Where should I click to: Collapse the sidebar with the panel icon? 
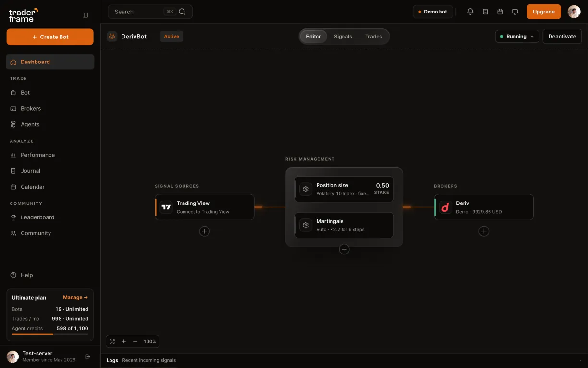[x=86, y=15]
